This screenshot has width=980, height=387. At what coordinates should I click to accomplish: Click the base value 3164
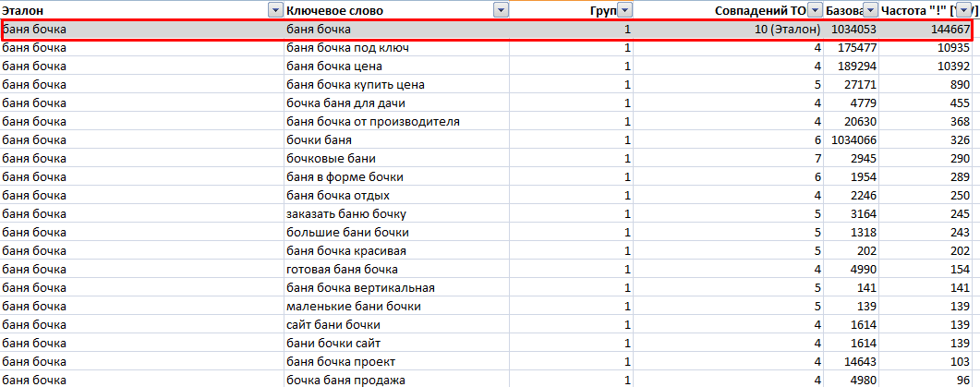[x=864, y=214]
